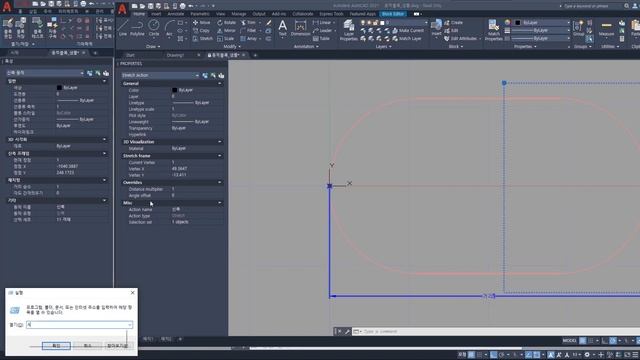Open the Home ribbon tab
Image resolution: width=640 pixels, height=360 pixels.
pos(139,13)
